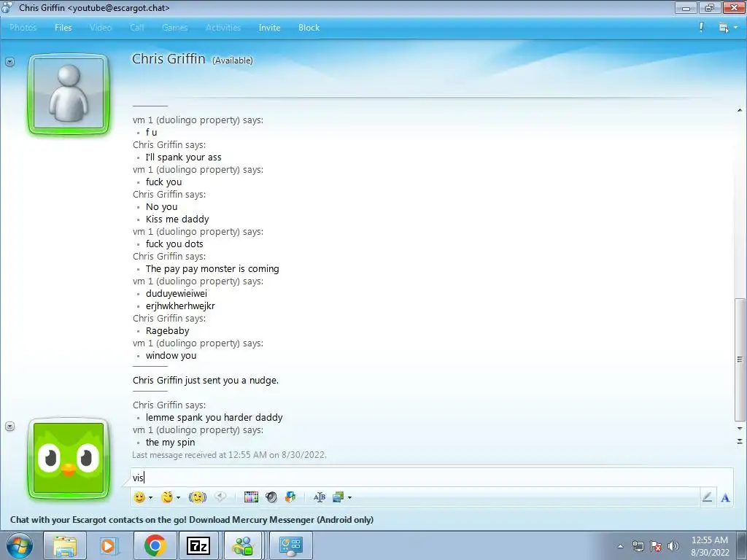Click Invite in the top toolbar
The image size is (747, 560).
(269, 28)
